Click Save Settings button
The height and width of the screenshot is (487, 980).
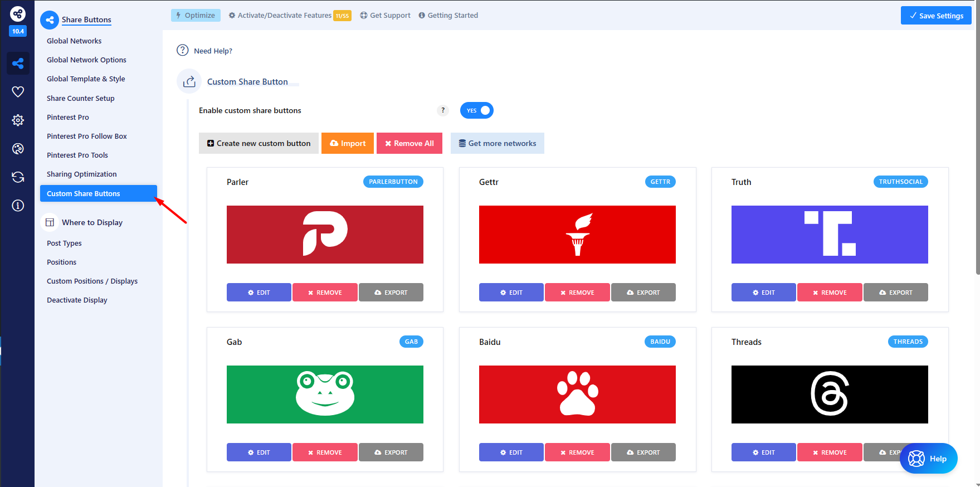(x=936, y=16)
